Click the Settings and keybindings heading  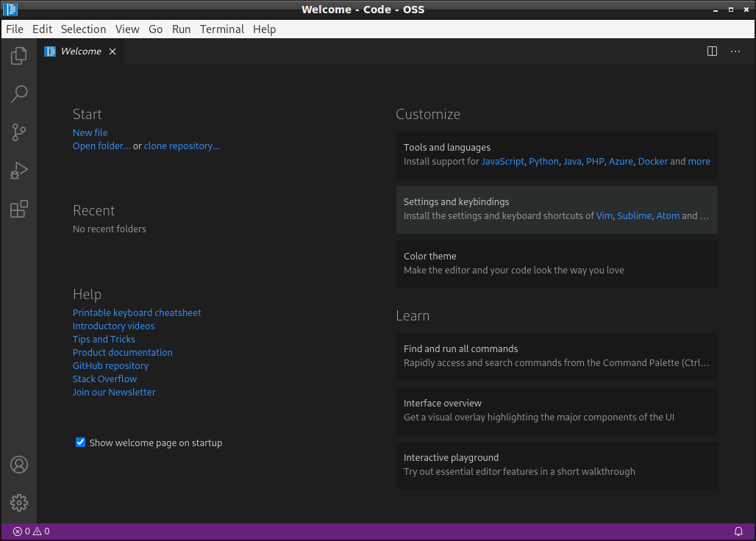point(456,202)
